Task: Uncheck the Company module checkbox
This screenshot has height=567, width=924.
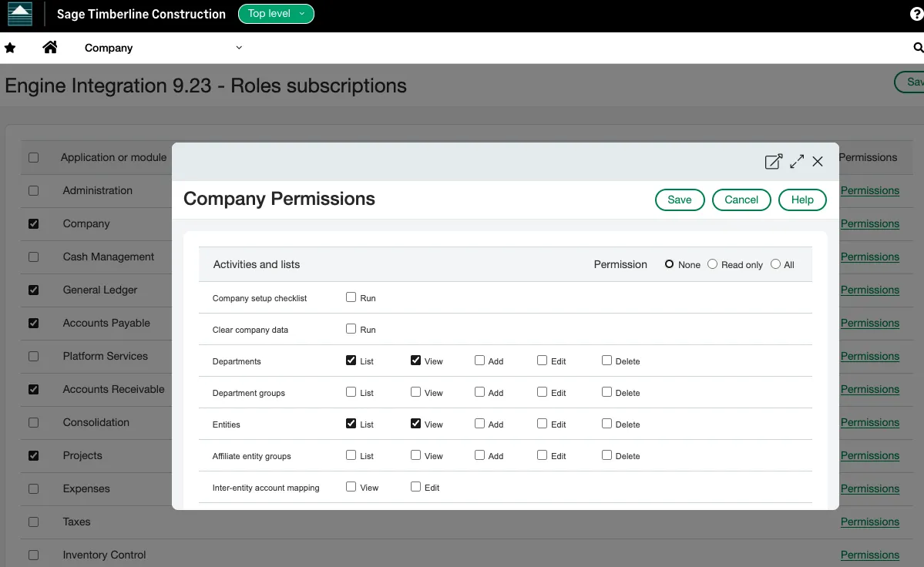Action: [x=34, y=223]
